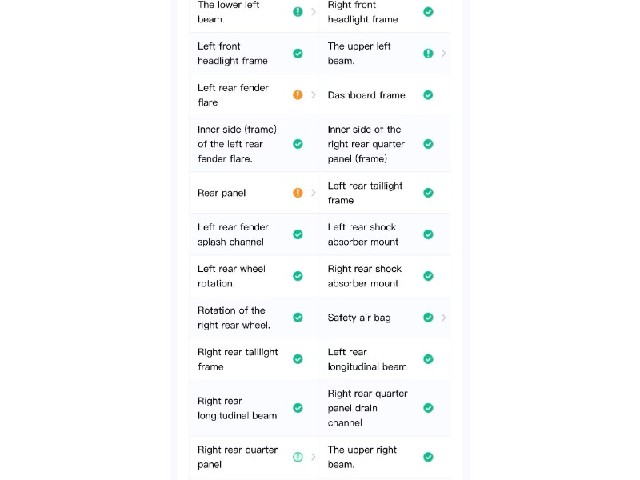Select The upper right beam entry
The width and height of the screenshot is (640, 480).
pyautogui.click(x=362, y=457)
